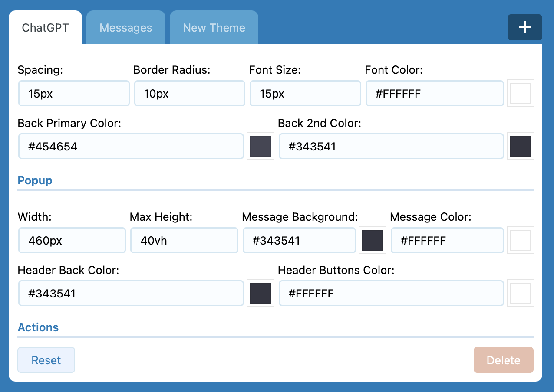Click the Back Primary Color swatch
The height and width of the screenshot is (392, 554).
pyautogui.click(x=260, y=146)
